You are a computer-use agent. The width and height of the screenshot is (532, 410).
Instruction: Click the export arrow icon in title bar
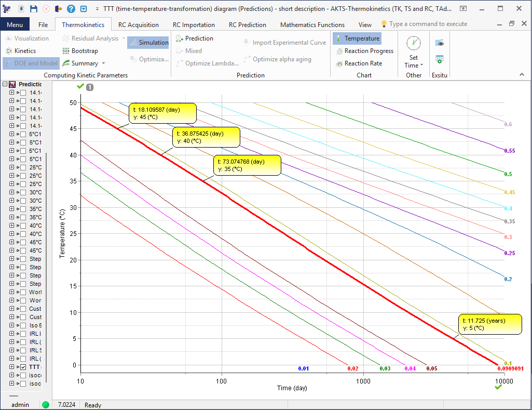point(58,9)
